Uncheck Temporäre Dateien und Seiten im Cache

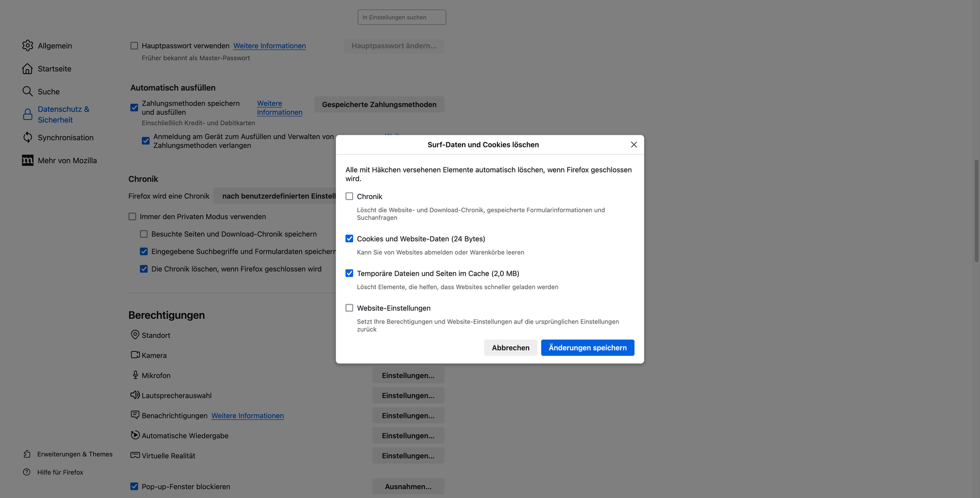tap(349, 273)
